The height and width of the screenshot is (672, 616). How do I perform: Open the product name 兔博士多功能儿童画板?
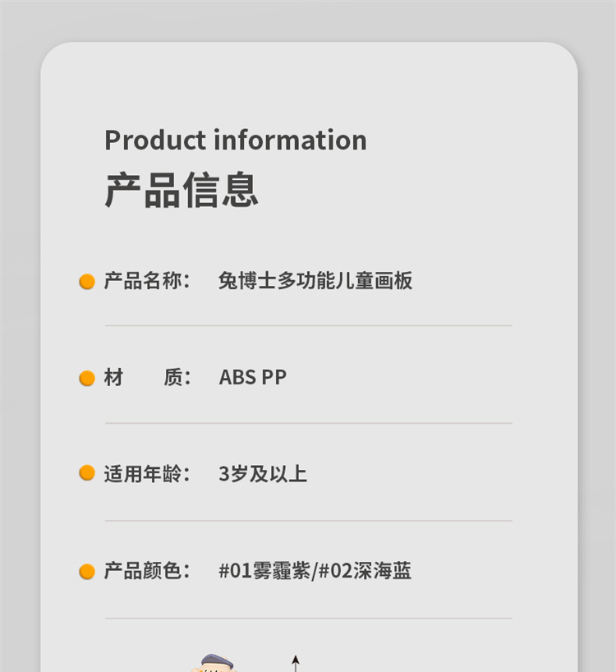315,281
